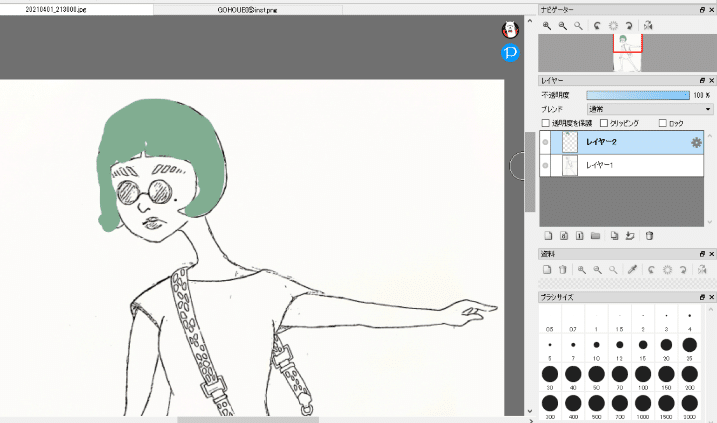The image size is (717, 423).
Task: Enable 透明度を保護 checkbox
Action: pos(545,123)
